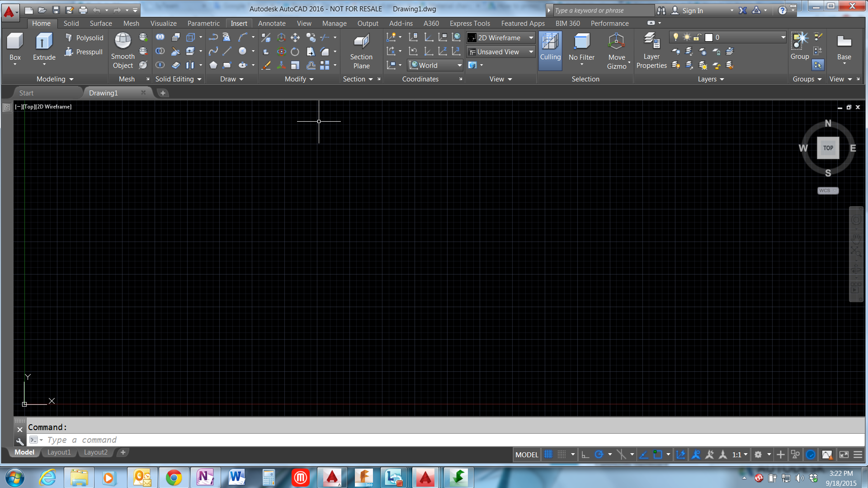Image resolution: width=868 pixels, height=488 pixels.
Task: Toggle Ortho mode in the status bar
Action: (586, 455)
